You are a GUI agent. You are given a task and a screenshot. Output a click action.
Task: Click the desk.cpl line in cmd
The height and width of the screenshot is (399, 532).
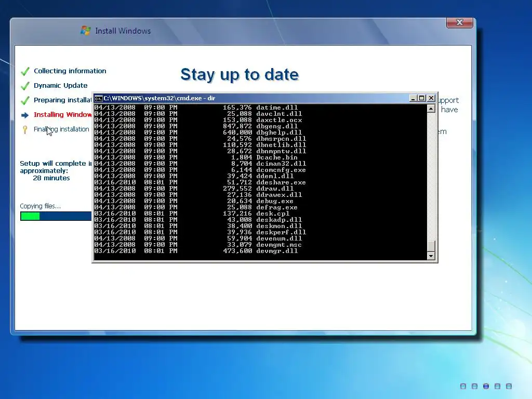pyautogui.click(x=192, y=214)
